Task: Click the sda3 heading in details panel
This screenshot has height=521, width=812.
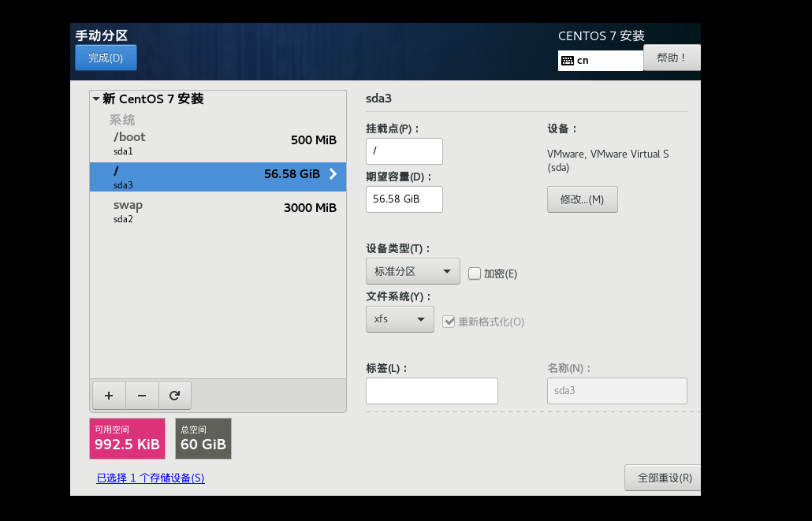Action: pyautogui.click(x=378, y=99)
